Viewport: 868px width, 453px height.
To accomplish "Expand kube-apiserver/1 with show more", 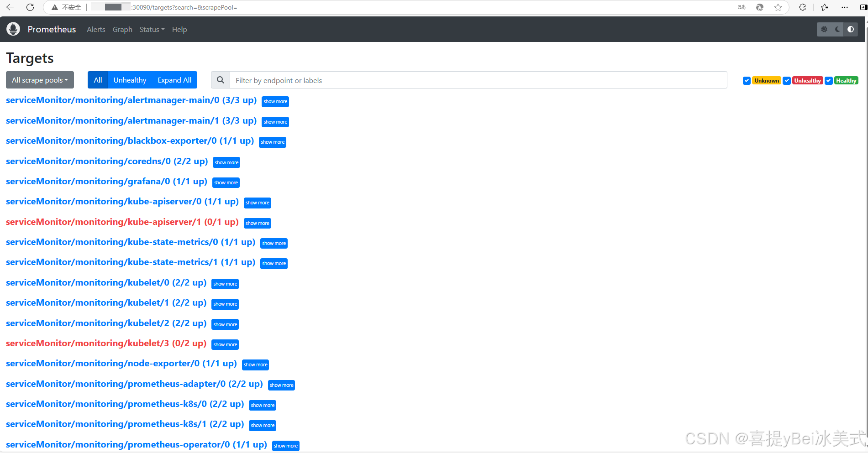I will tap(258, 223).
